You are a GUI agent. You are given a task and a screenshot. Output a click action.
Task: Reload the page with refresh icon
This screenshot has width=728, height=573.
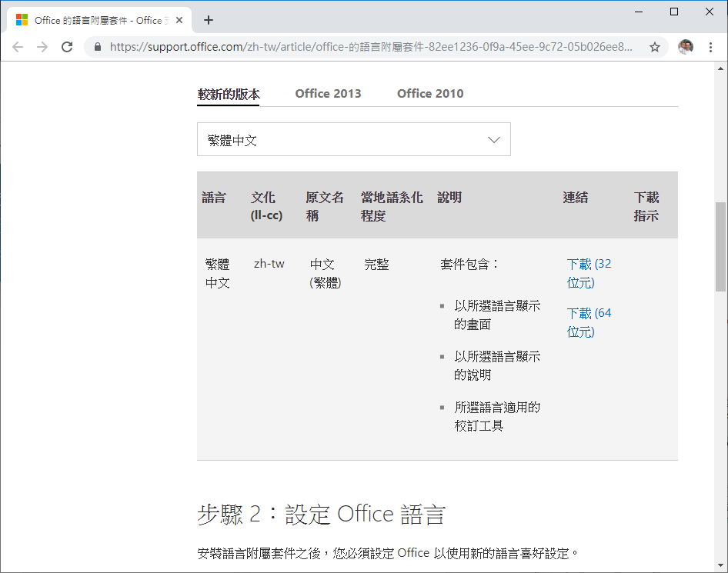pos(67,47)
